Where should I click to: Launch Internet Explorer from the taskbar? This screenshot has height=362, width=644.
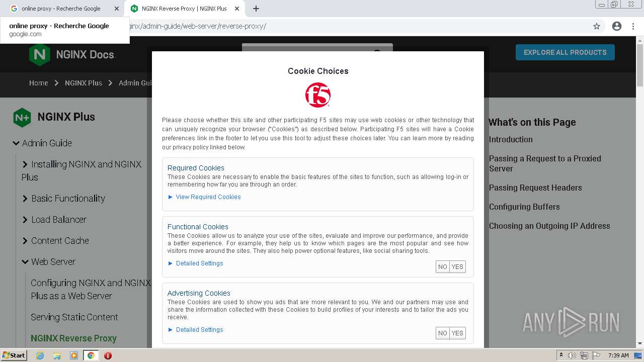click(x=40, y=355)
